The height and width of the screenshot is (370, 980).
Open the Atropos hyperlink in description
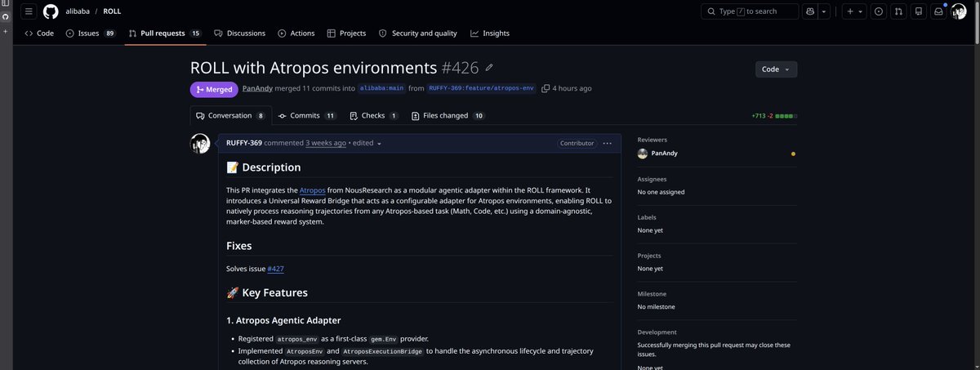313,190
